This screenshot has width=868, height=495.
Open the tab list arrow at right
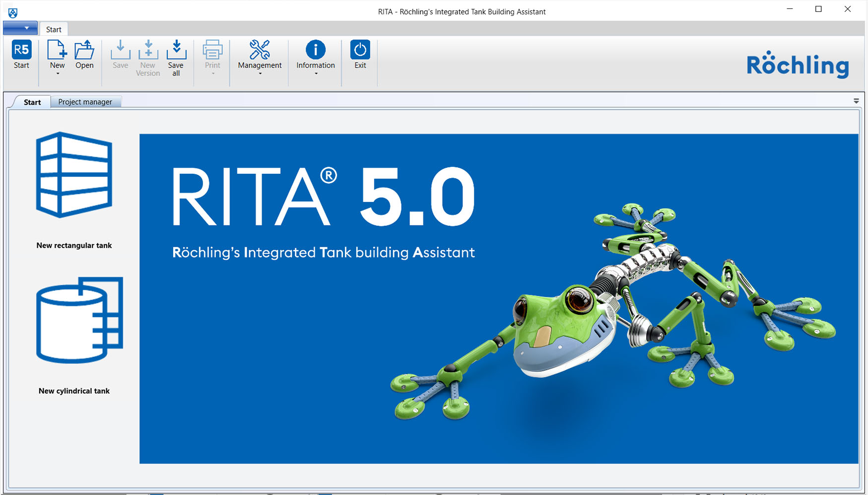856,101
